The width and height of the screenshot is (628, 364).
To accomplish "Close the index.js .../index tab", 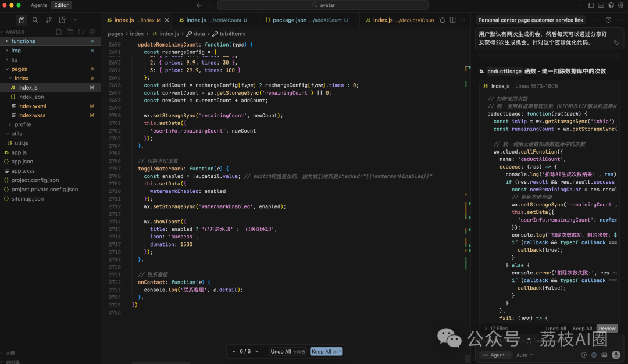I will [167, 20].
